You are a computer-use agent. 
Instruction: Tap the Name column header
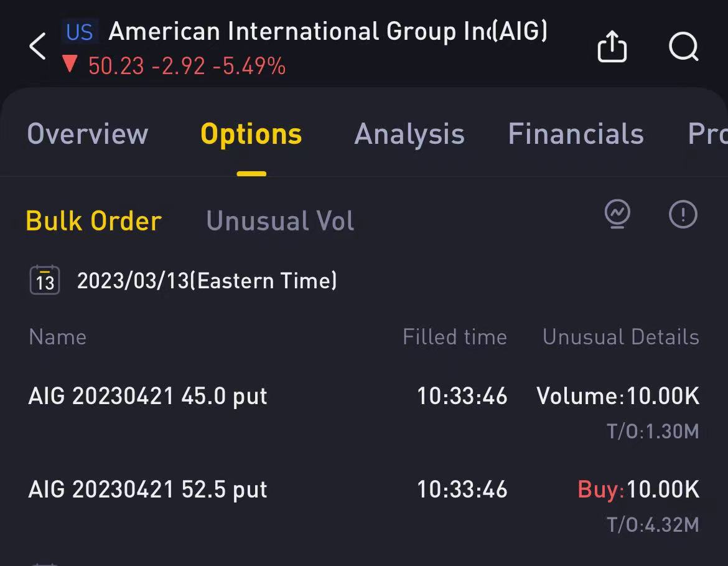tap(58, 337)
